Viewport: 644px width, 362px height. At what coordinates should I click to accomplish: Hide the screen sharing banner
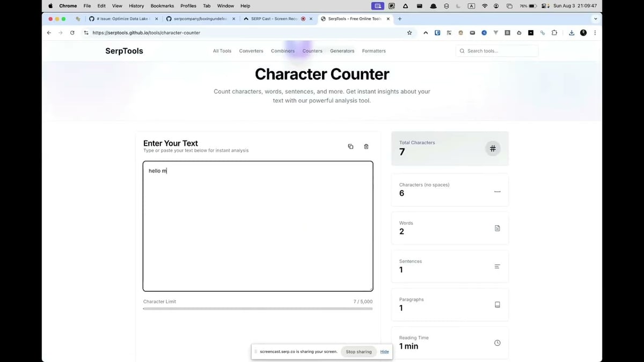(x=384, y=351)
